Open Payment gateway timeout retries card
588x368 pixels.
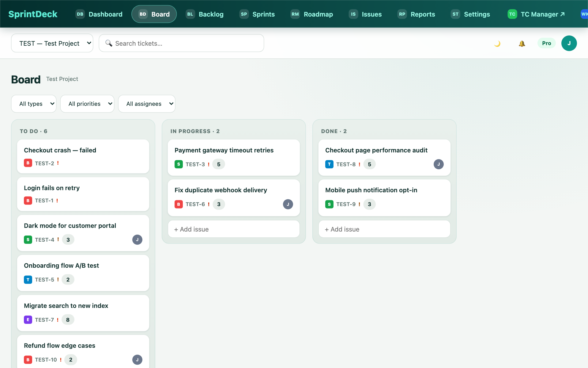point(234,158)
